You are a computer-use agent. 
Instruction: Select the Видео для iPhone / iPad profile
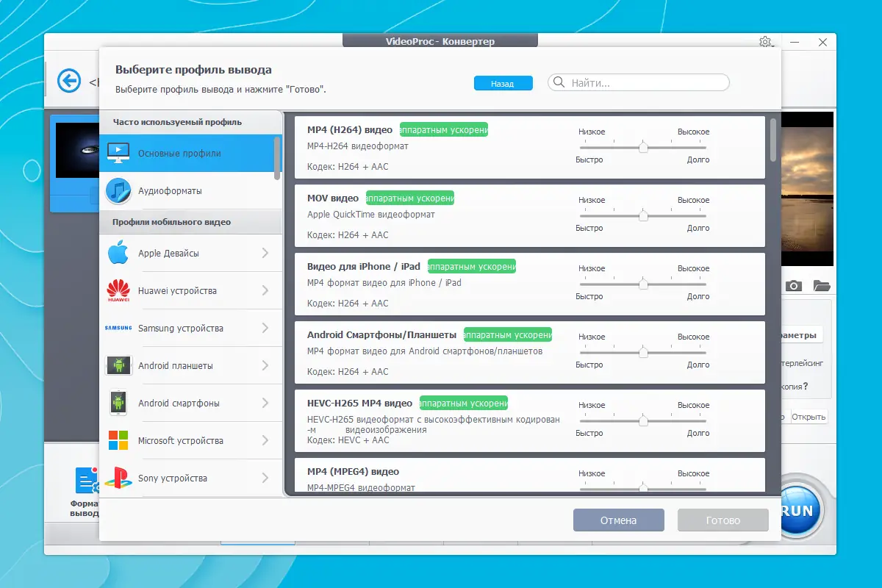tap(530, 284)
